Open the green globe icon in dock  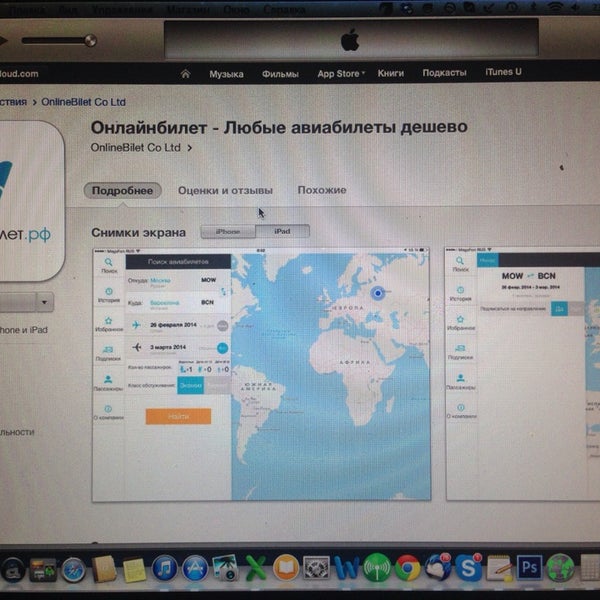click(560, 568)
